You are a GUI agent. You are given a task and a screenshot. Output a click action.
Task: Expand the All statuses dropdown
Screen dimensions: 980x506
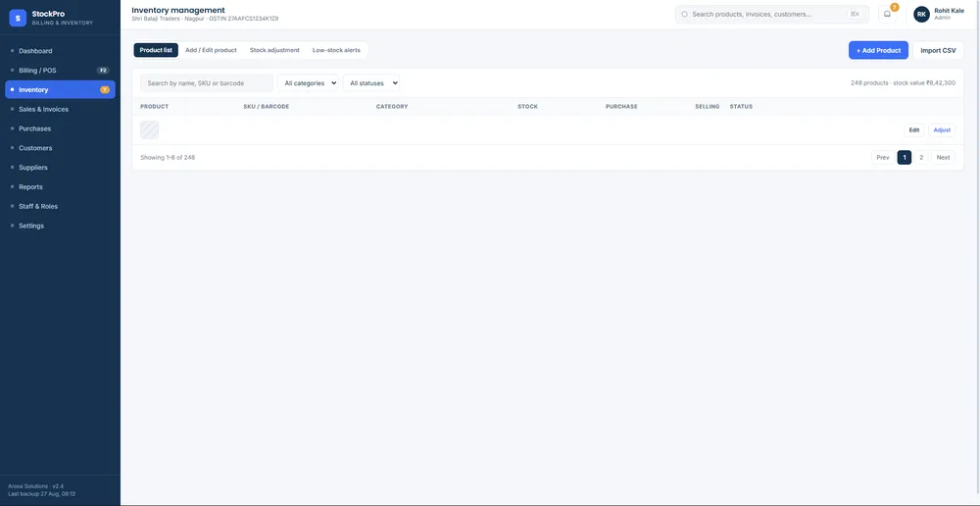point(371,82)
